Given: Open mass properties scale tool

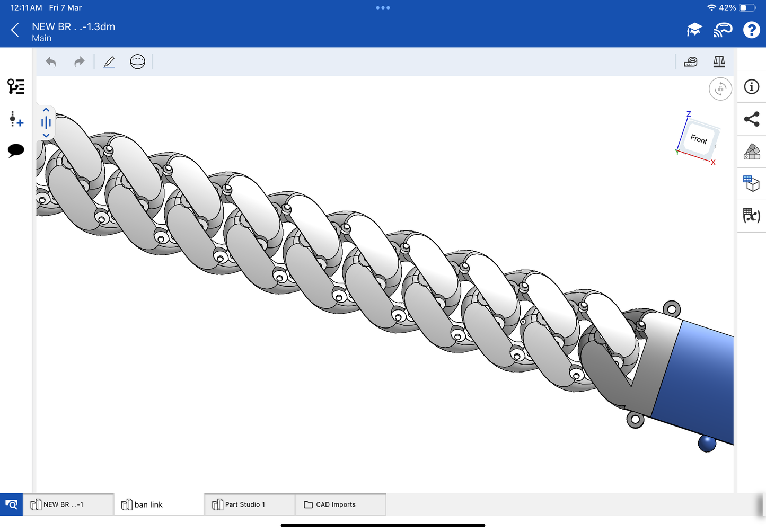Looking at the screenshot, I should pyautogui.click(x=719, y=62).
